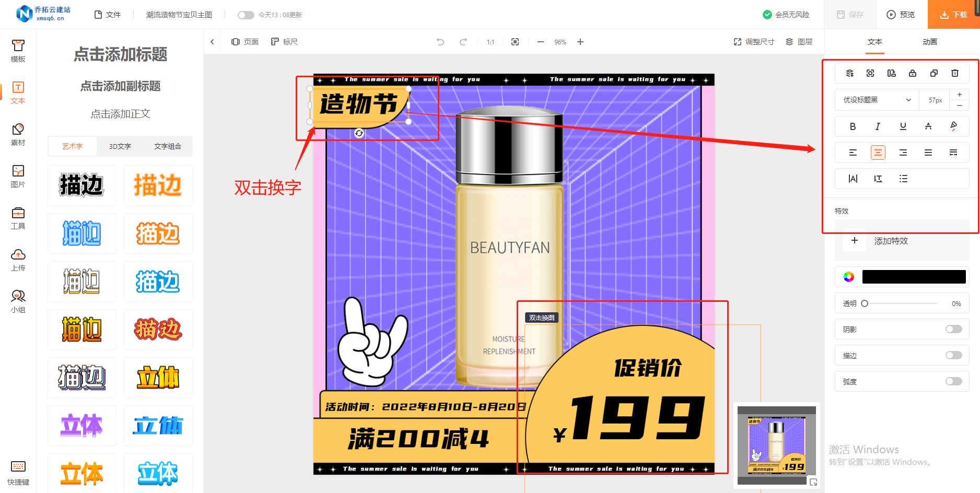This screenshot has height=493, width=980.
Task: Open the 上传 upload panel
Action: (18, 260)
